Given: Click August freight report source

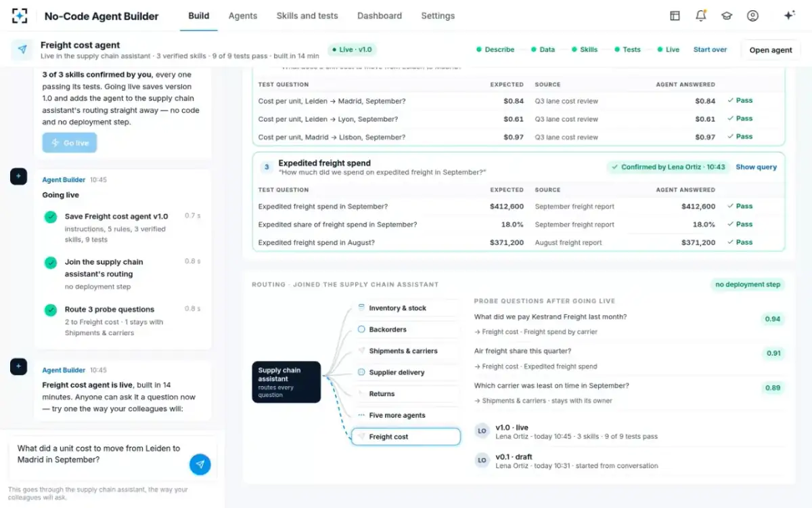Looking at the screenshot, I should pyautogui.click(x=568, y=242).
